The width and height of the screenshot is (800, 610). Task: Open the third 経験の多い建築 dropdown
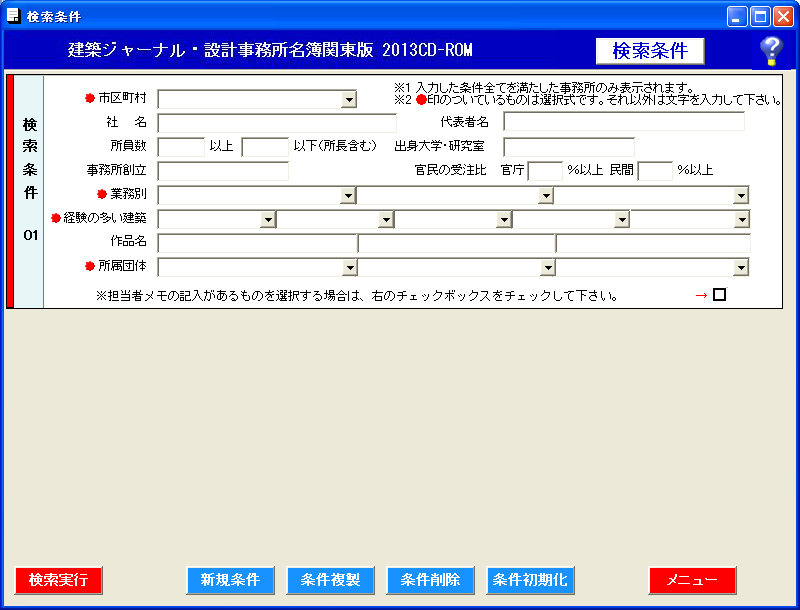coord(504,219)
